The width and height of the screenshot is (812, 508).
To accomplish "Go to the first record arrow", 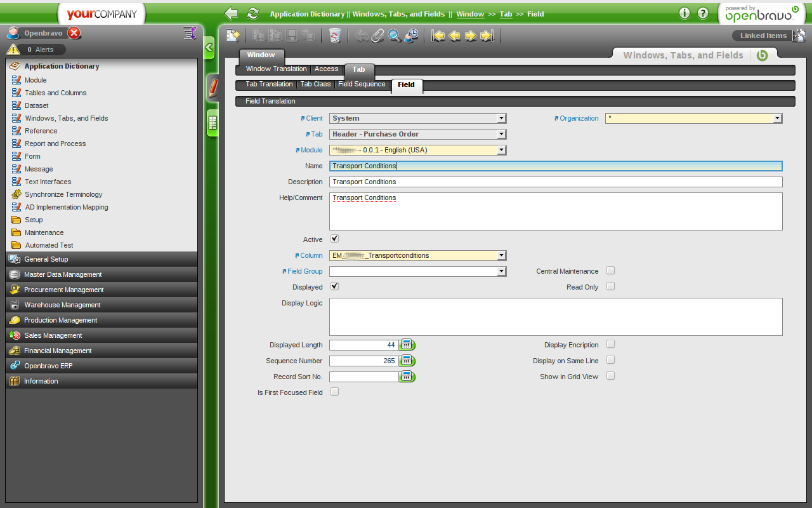I will click(438, 36).
